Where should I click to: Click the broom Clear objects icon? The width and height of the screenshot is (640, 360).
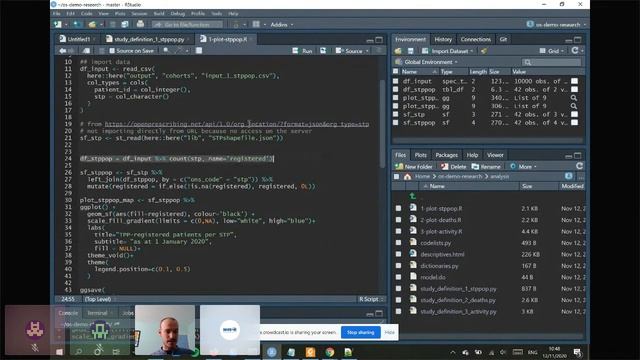[484, 51]
